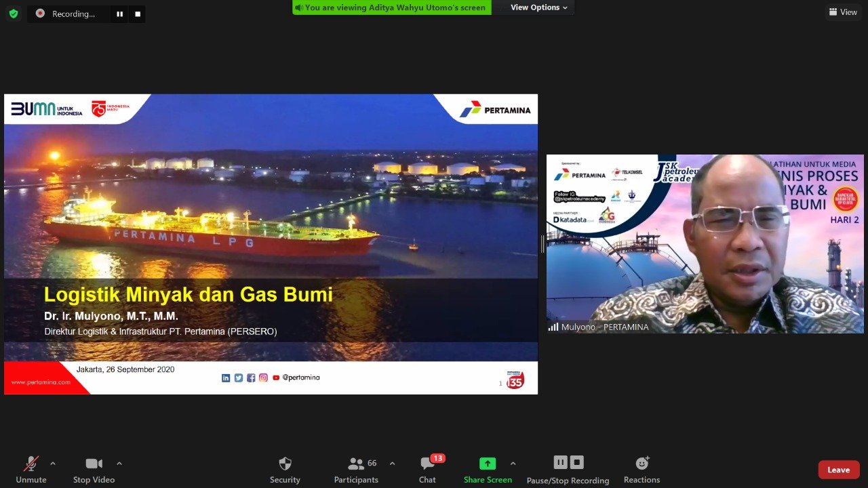Turn off camera with Stop Video
The image size is (868, 488).
coord(94,470)
